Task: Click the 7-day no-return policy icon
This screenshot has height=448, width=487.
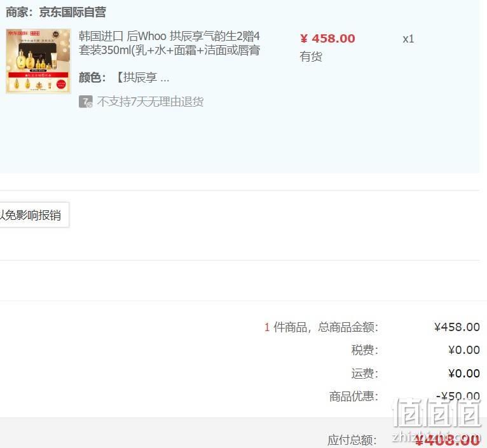Action: (85, 102)
